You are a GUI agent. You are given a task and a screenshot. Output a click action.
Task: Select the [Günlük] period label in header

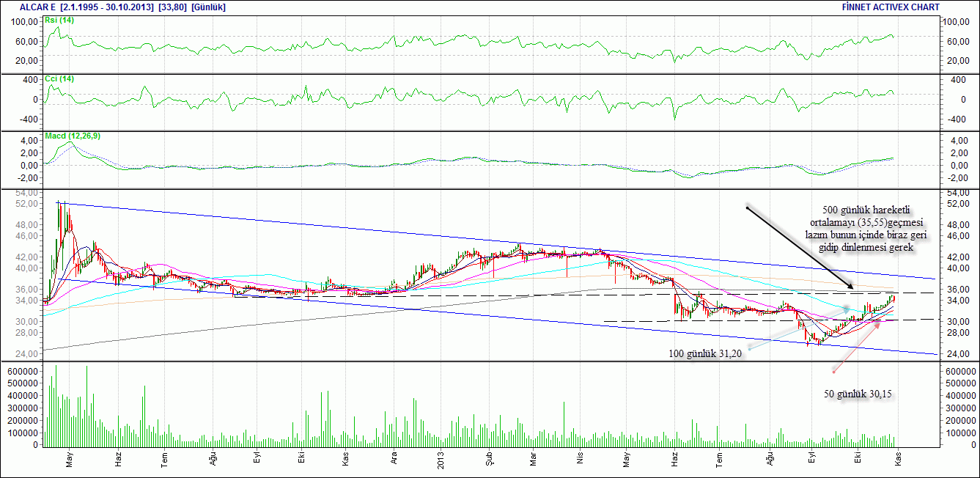click(208, 7)
